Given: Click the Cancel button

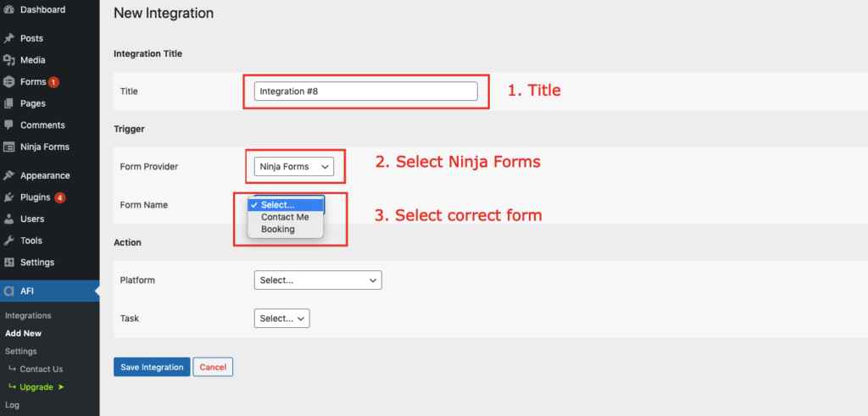Looking at the screenshot, I should [213, 367].
